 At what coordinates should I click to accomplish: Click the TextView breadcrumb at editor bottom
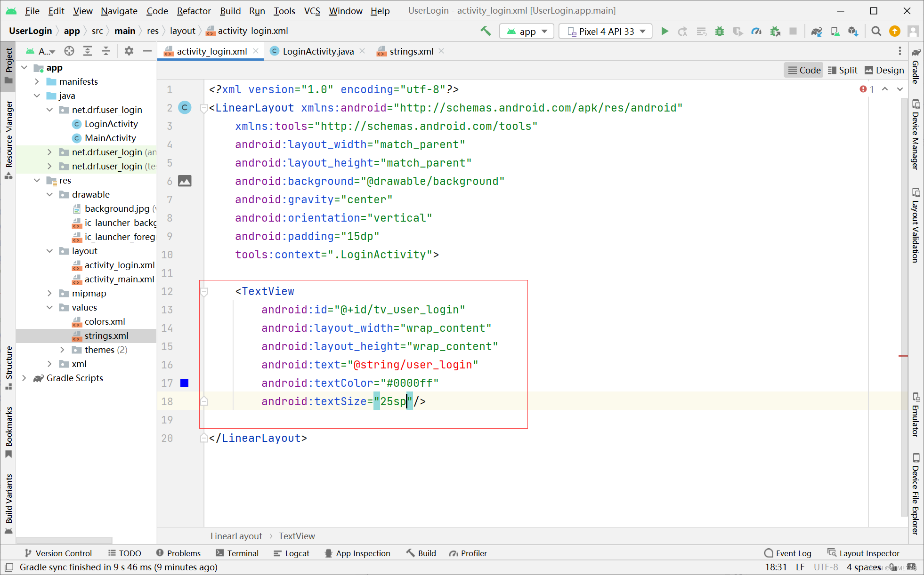pos(297,536)
